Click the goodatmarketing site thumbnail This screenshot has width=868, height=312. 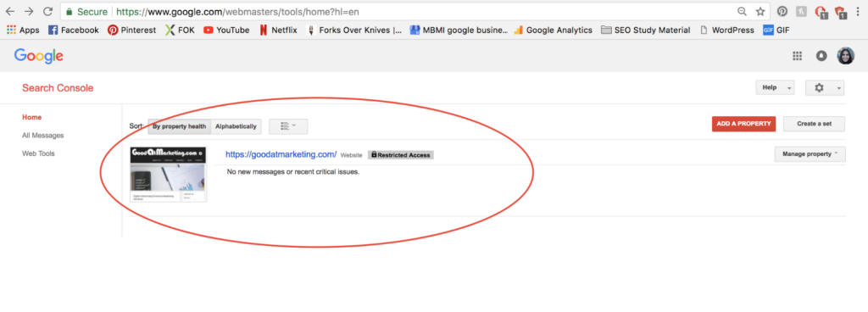coord(169,175)
